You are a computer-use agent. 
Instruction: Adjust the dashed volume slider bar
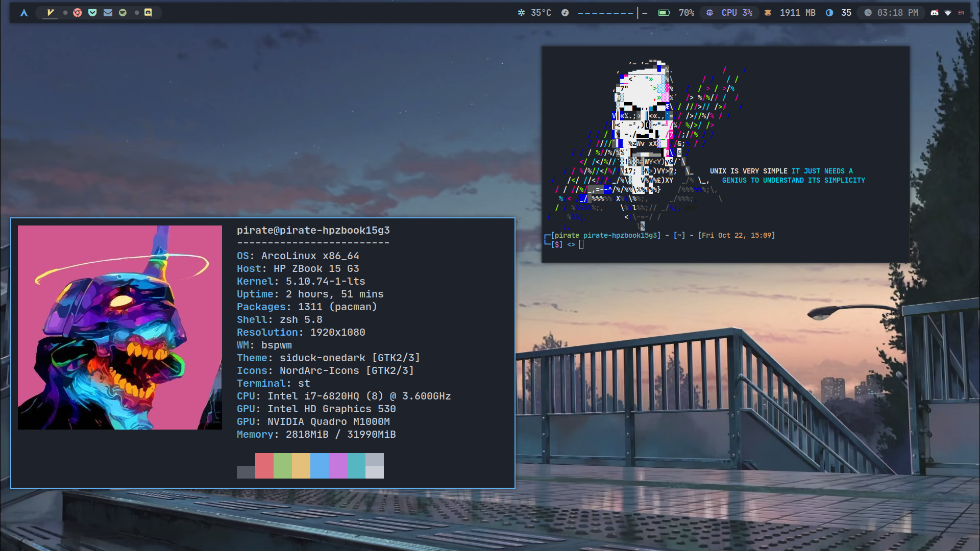tap(612, 13)
